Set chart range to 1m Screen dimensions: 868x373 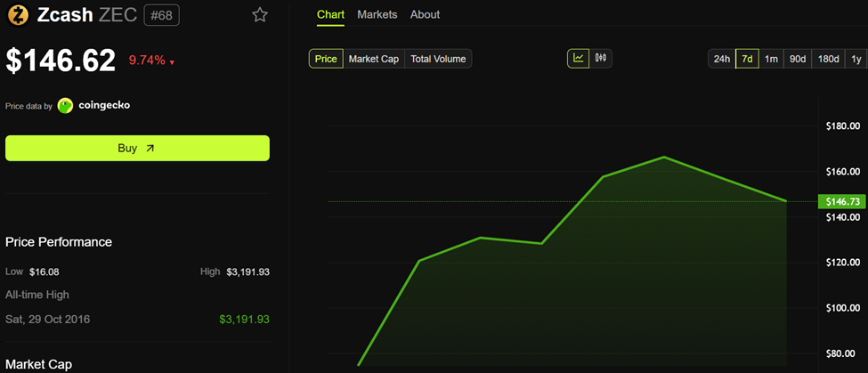point(771,59)
